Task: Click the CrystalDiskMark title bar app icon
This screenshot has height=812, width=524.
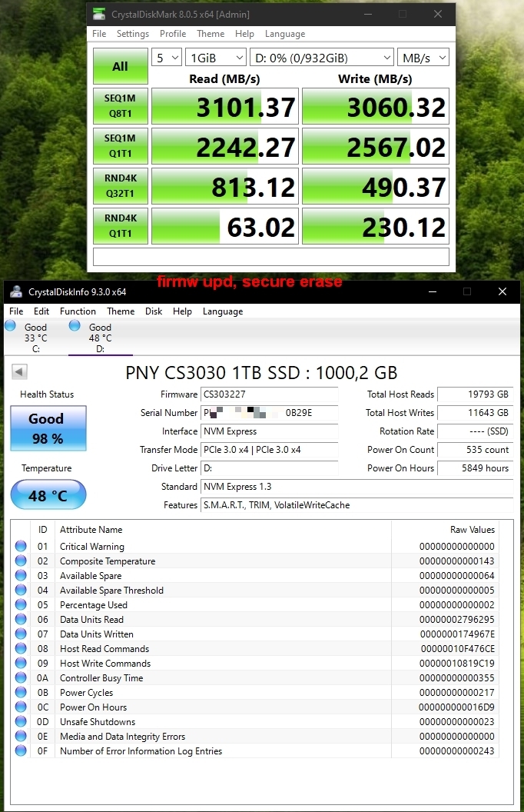Action: (x=98, y=14)
